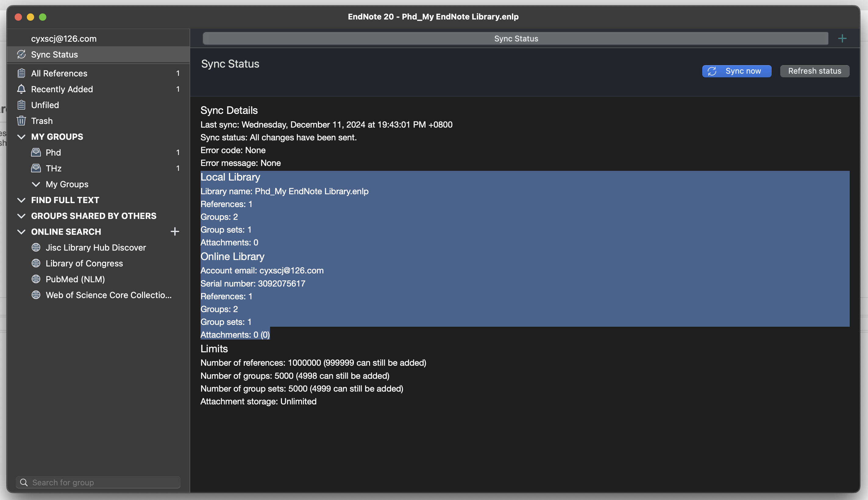Collapse the nested My Groups set
The image size is (868, 500).
coord(36,184)
